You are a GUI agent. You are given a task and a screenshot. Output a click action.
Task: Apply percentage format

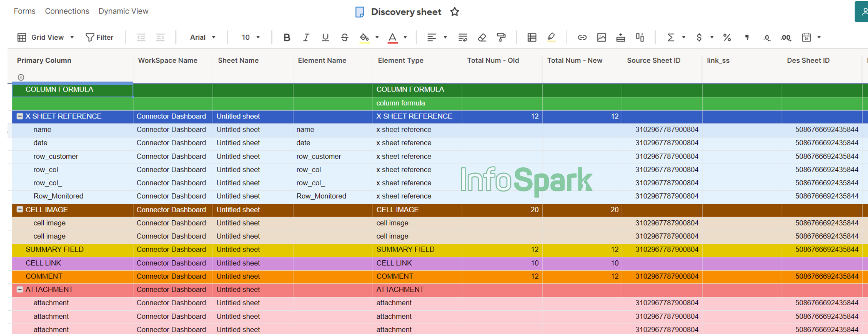(727, 38)
